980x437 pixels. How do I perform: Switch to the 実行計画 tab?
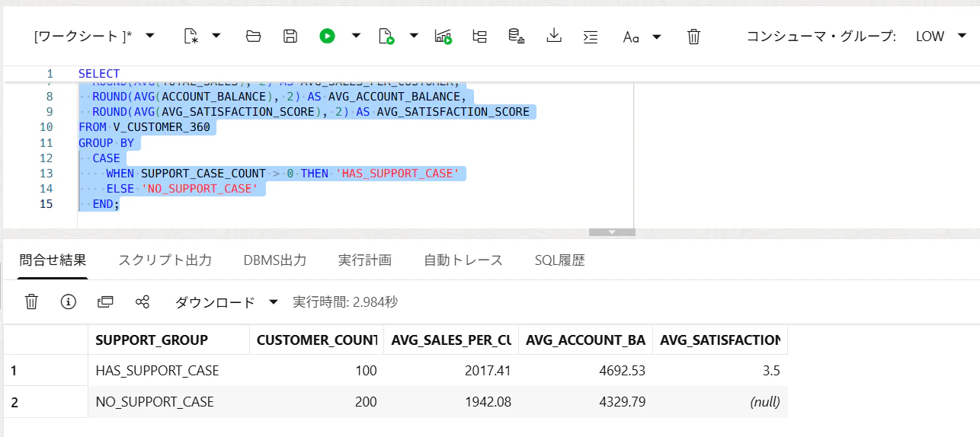coord(365,260)
